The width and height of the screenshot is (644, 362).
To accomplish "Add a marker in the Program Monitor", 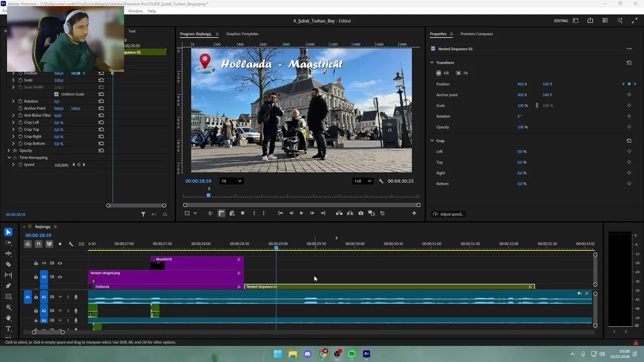I will 243,213.
